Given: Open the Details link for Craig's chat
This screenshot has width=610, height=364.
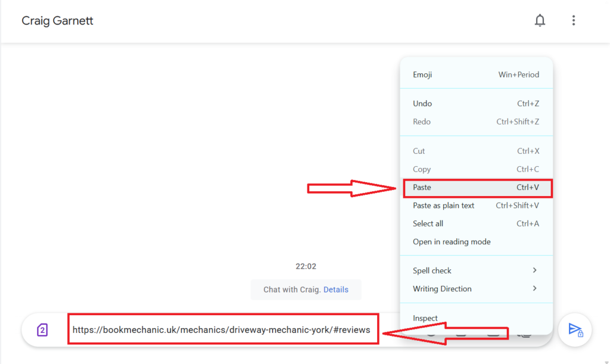Looking at the screenshot, I should (336, 290).
